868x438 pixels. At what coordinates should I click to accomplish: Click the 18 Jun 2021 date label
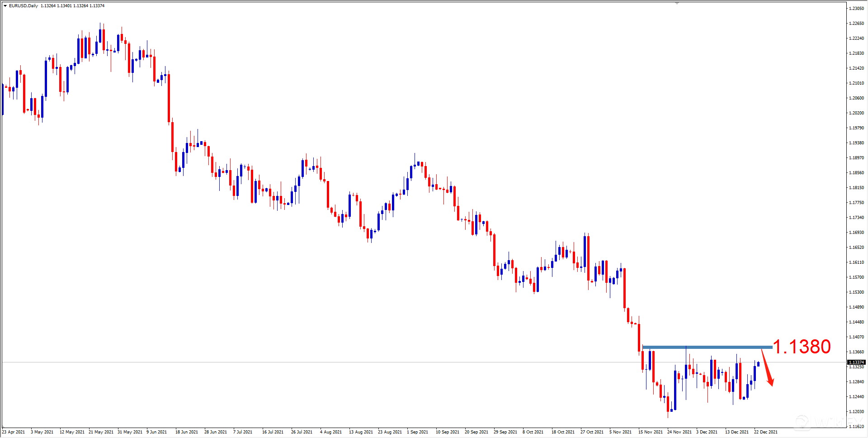coord(186,432)
